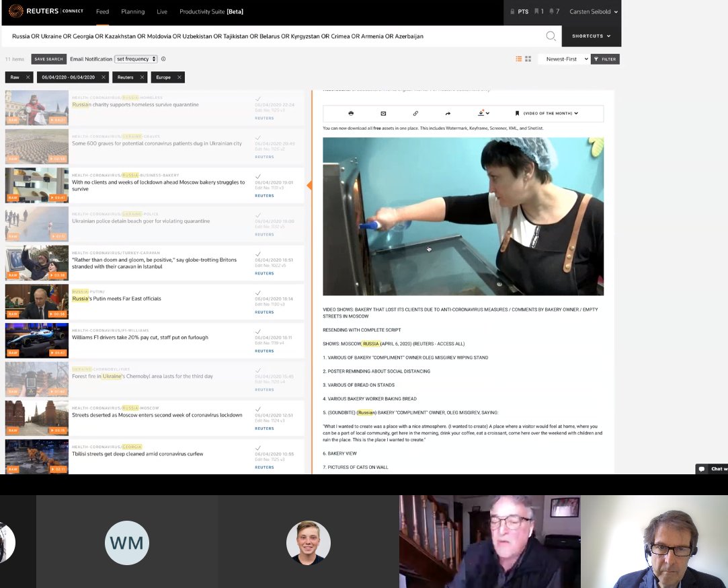Expand the Shortcuts dropdown
Image resolution: width=728 pixels, height=588 pixels.
pyautogui.click(x=591, y=36)
